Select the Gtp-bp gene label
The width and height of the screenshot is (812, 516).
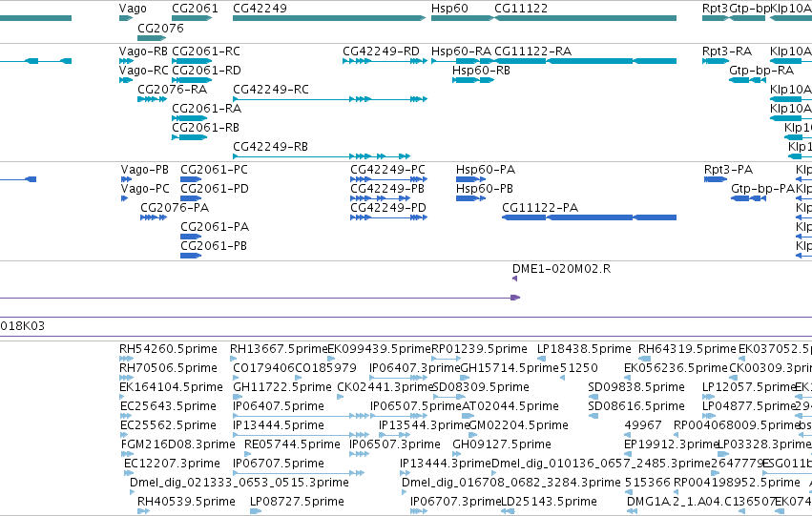(x=749, y=9)
